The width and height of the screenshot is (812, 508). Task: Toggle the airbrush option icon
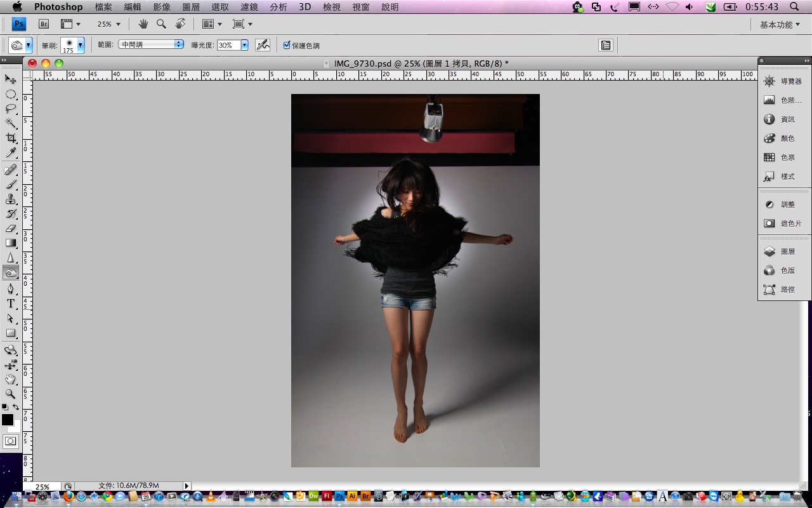263,45
